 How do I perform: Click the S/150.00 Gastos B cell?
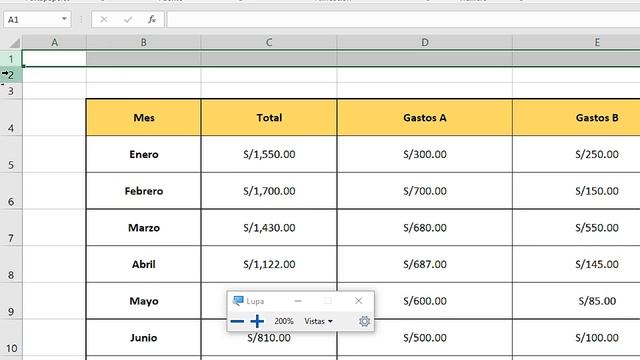[576, 191]
